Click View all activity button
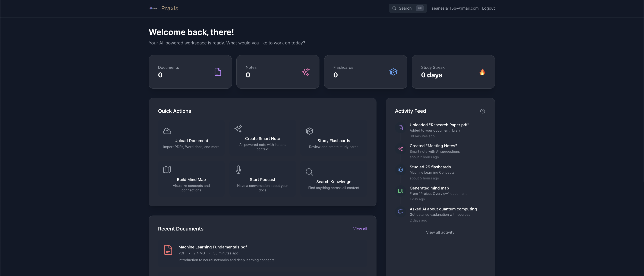 (440, 232)
